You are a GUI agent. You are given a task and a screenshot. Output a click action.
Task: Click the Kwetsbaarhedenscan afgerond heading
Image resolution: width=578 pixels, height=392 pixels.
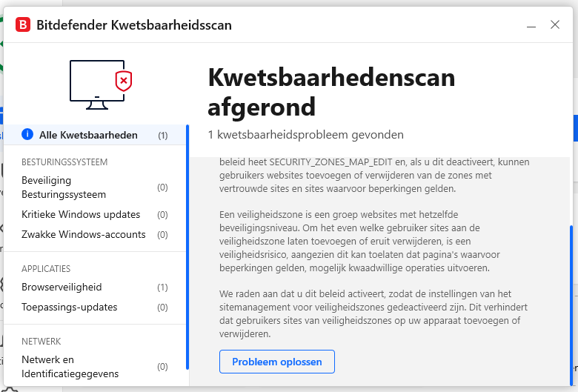tap(331, 92)
